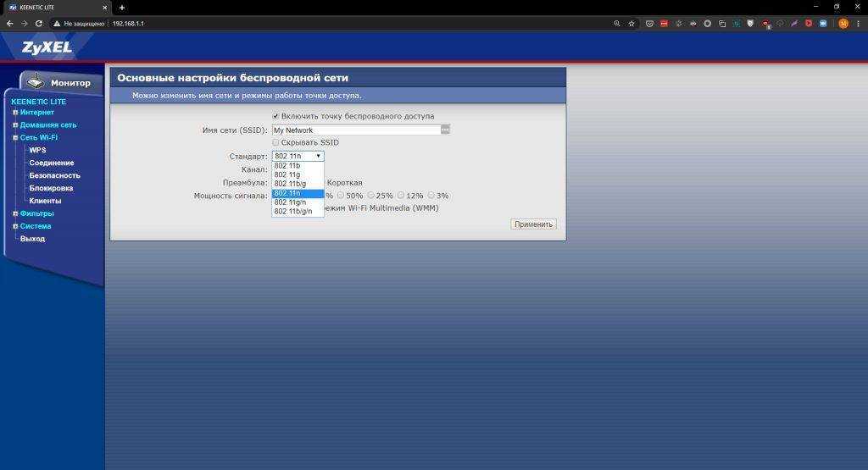The height and width of the screenshot is (470, 868).
Task: Click the orange profile avatar icon
Action: coord(843,24)
